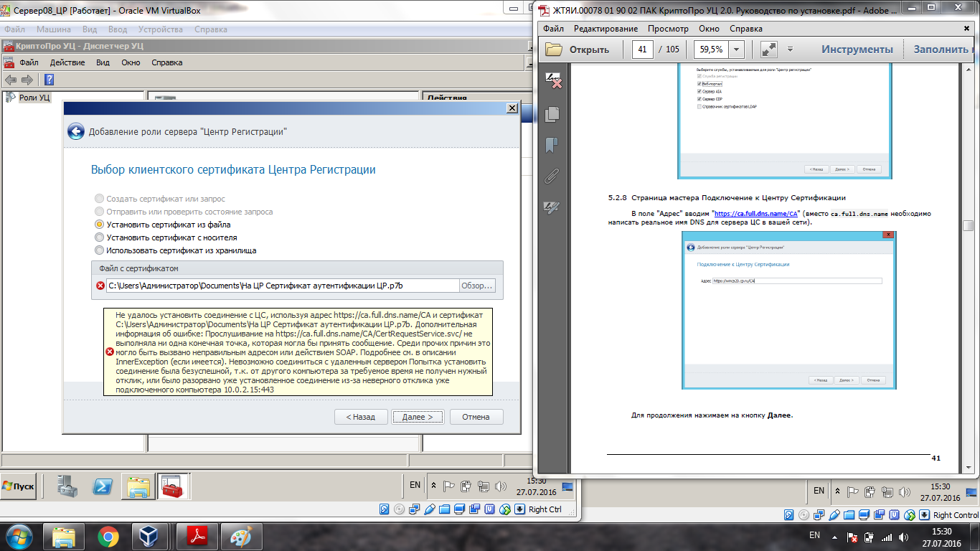Click the optical disk icon in VirtualBox status bar

(400, 509)
